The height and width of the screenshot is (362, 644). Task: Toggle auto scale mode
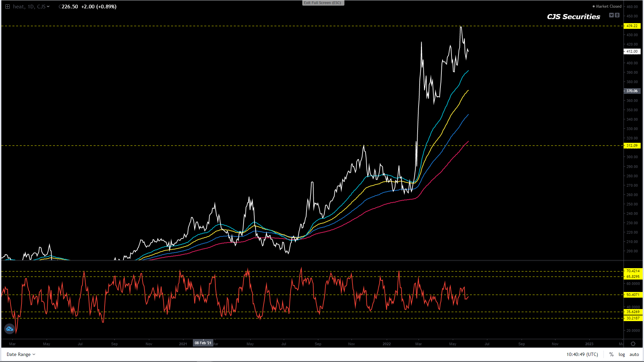tap(634, 354)
